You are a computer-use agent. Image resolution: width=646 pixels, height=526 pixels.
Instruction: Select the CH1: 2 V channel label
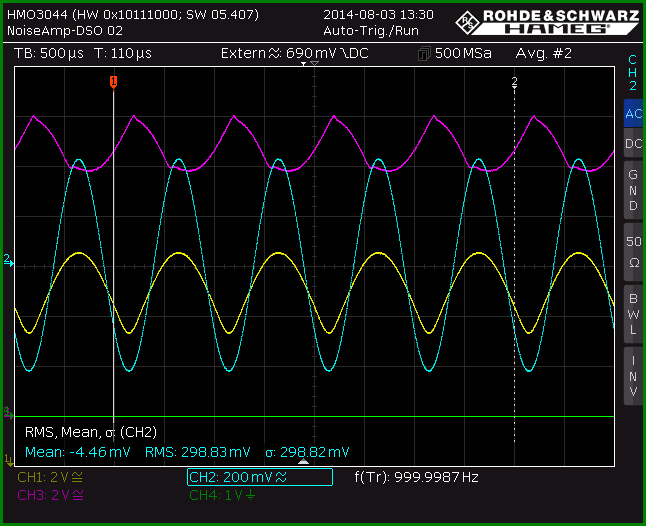coord(50,477)
